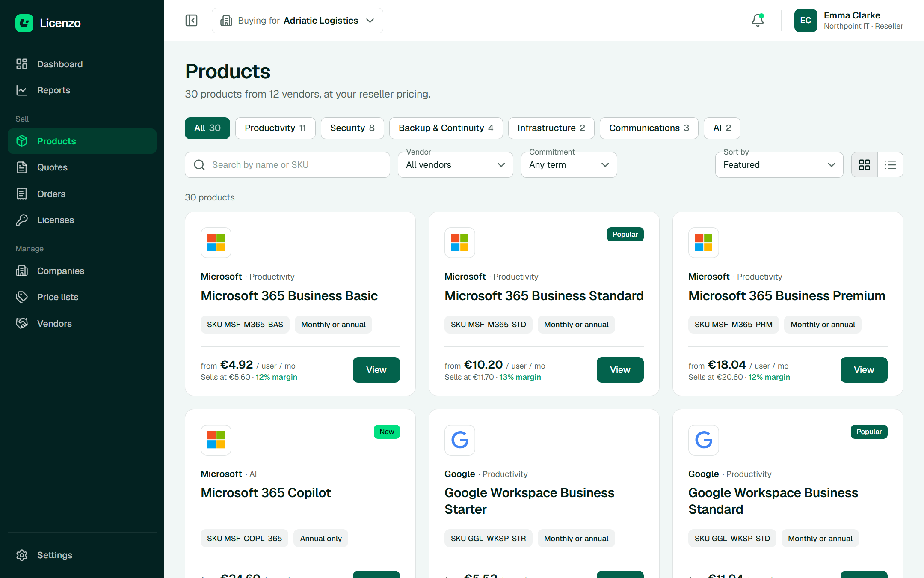
Task: Filter by AI category
Action: pyautogui.click(x=722, y=128)
